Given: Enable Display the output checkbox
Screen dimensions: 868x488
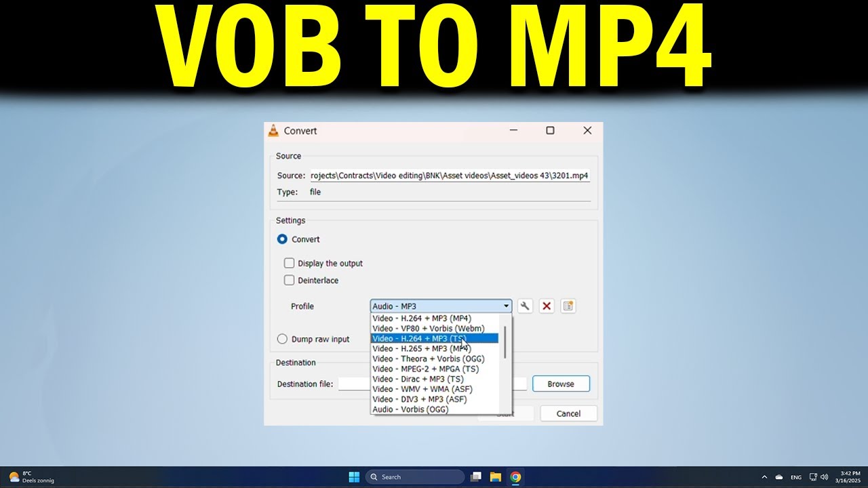Looking at the screenshot, I should (290, 263).
